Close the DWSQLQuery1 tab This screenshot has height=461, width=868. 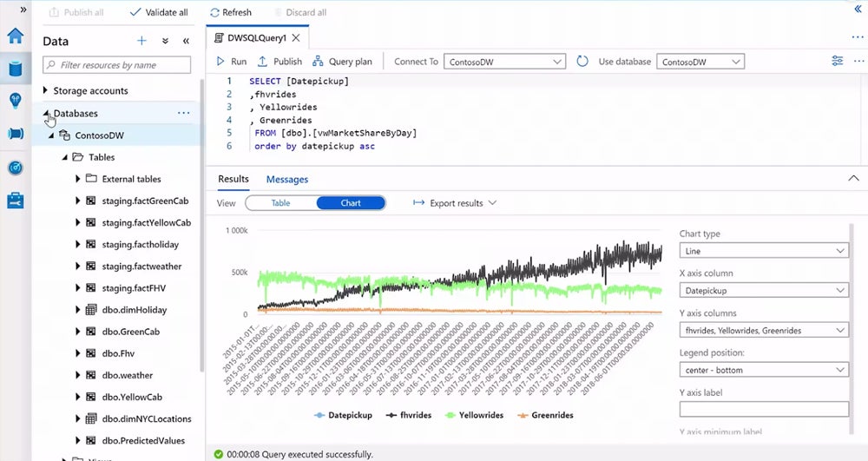pyautogui.click(x=296, y=37)
